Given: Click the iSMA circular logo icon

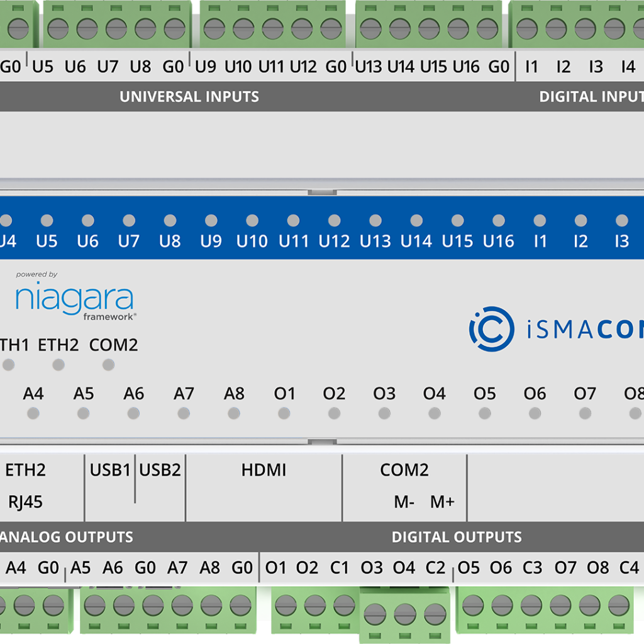Looking at the screenshot, I should [x=492, y=329].
